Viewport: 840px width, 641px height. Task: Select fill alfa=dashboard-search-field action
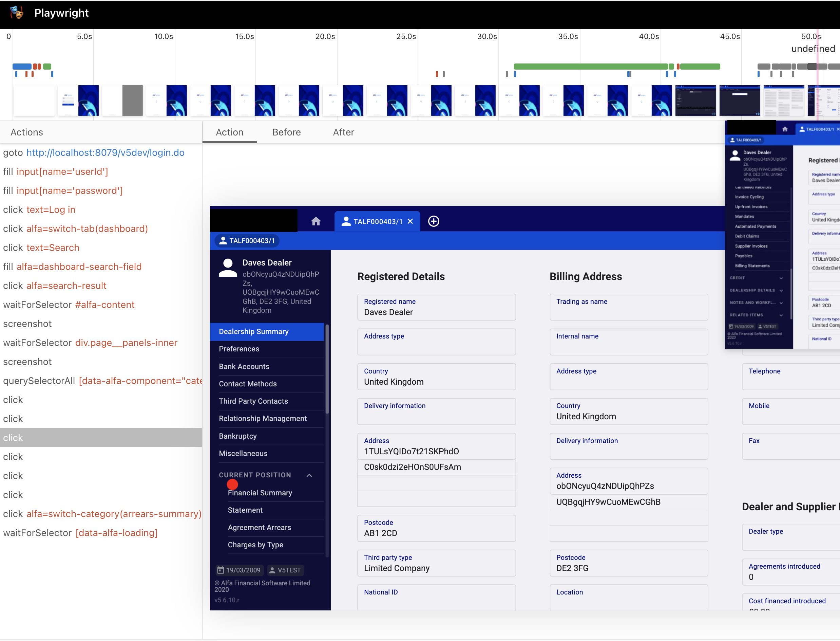(x=101, y=267)
